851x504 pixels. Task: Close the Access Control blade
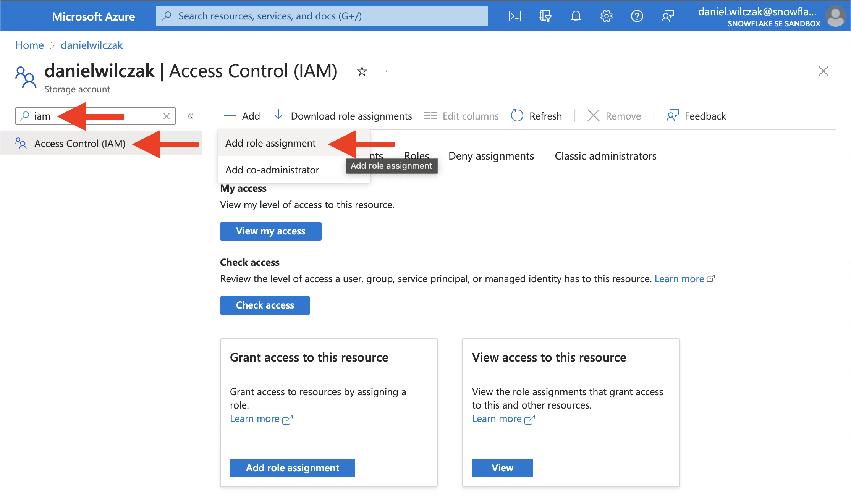coord(823,71)
